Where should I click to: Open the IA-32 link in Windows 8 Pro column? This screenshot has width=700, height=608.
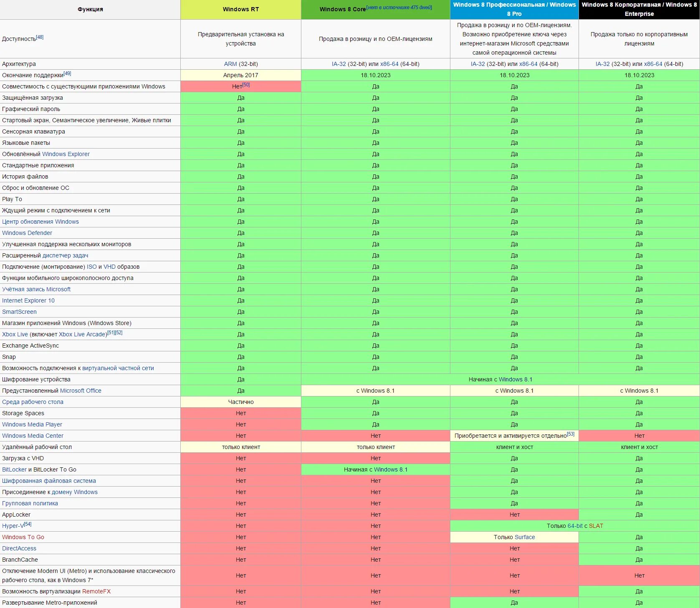[x=478, y=64]
